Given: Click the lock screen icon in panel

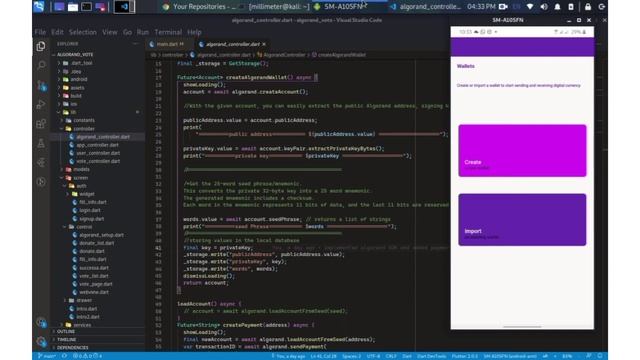Looking at the screenshot, I should pos(588,7).
